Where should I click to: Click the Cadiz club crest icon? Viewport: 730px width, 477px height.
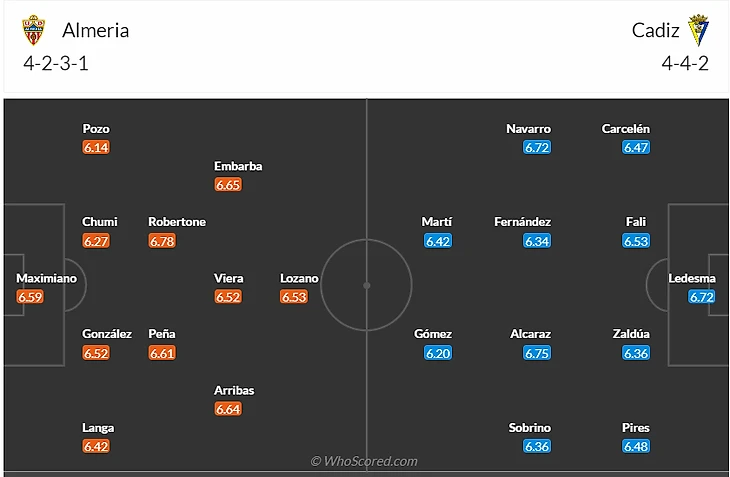(698, 31)
